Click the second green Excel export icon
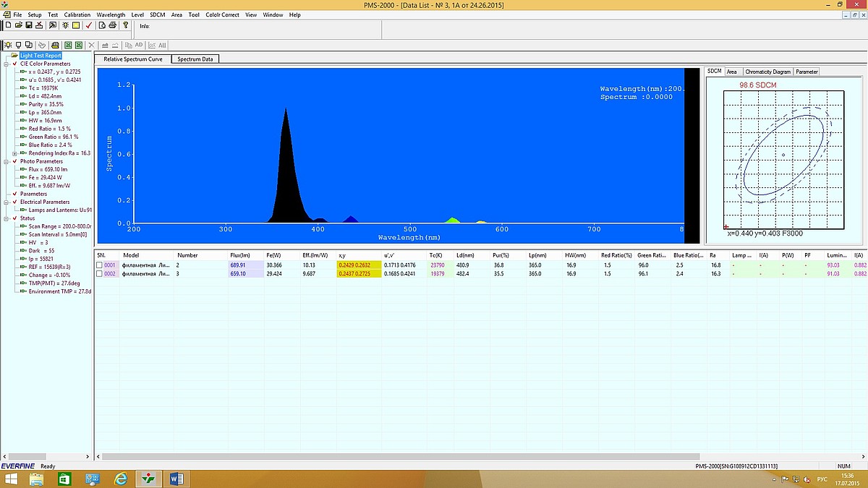This screenshot has height=488, width=868. pos(78,45)
